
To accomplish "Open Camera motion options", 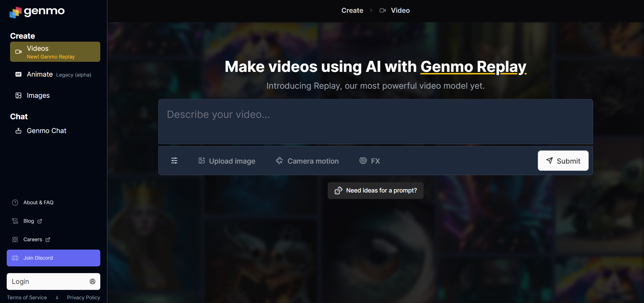I will (307, 161).
